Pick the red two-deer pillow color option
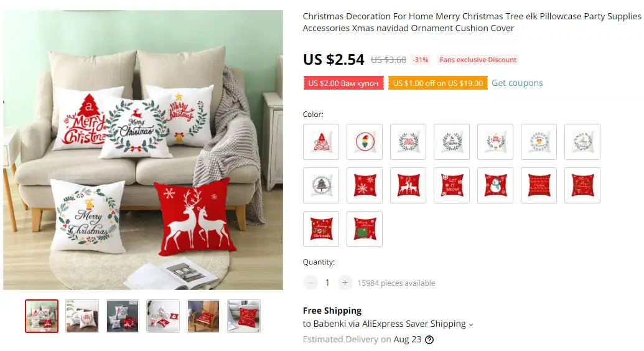This screenshot has height=351, width=644. [x=408, y=185]
